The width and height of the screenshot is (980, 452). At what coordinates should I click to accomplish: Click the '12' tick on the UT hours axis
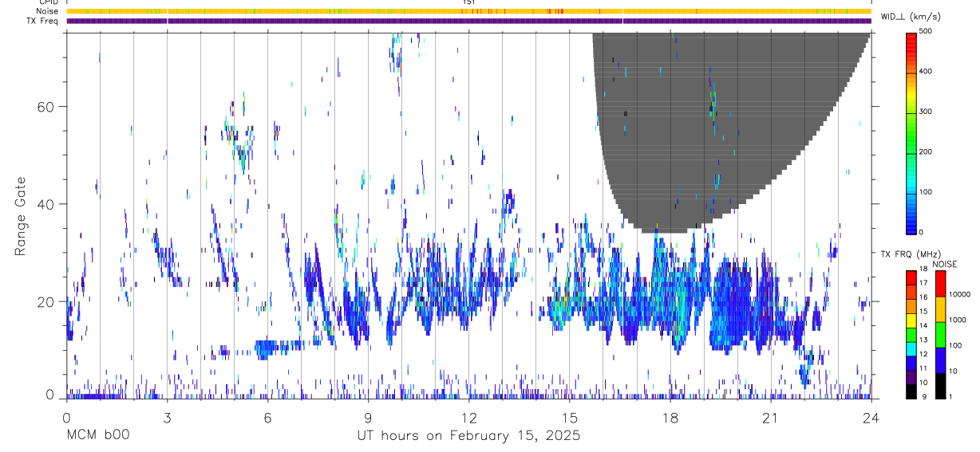(468, 417)
